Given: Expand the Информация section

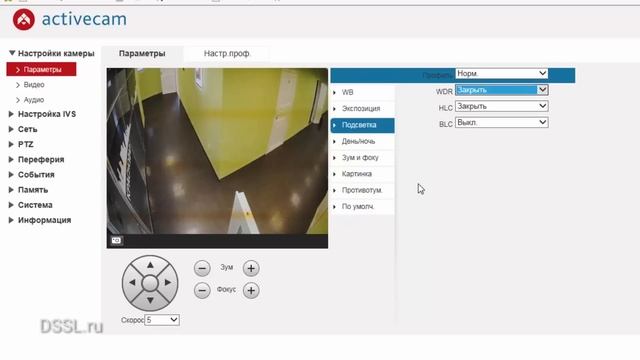Looking at the screenshot, I should (40, 220).
